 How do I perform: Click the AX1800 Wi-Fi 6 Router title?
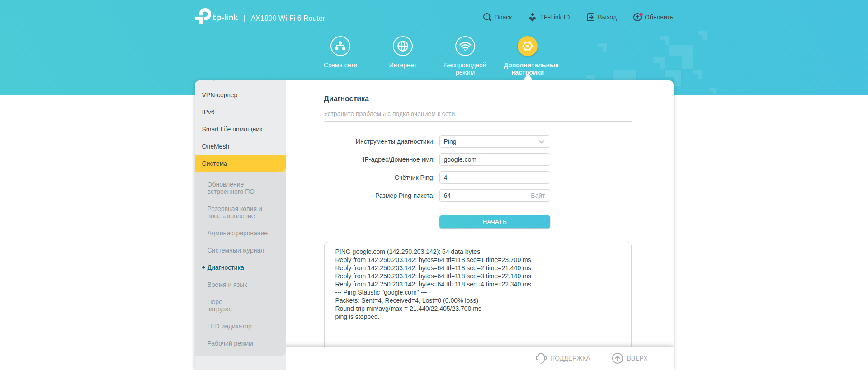point(288,18)
